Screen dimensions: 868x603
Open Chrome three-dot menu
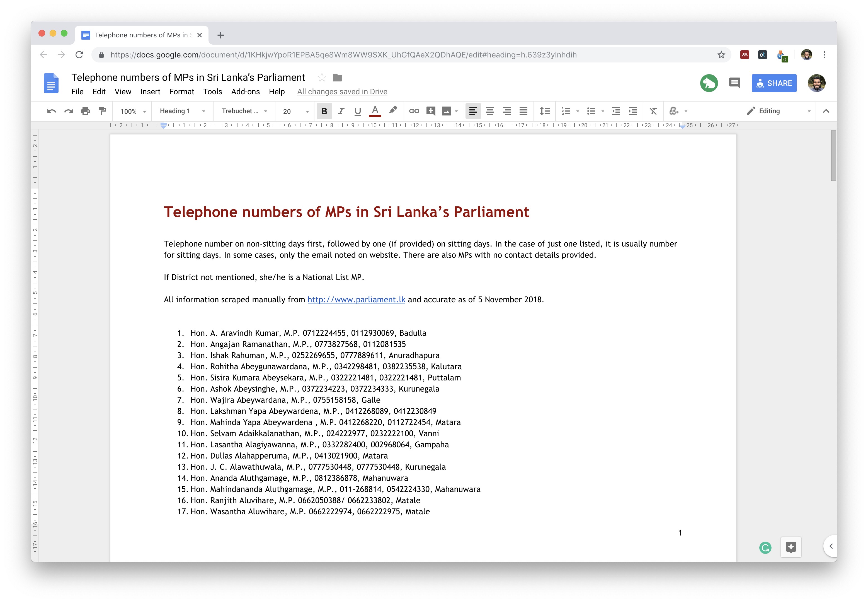click(x=825, y=55)
